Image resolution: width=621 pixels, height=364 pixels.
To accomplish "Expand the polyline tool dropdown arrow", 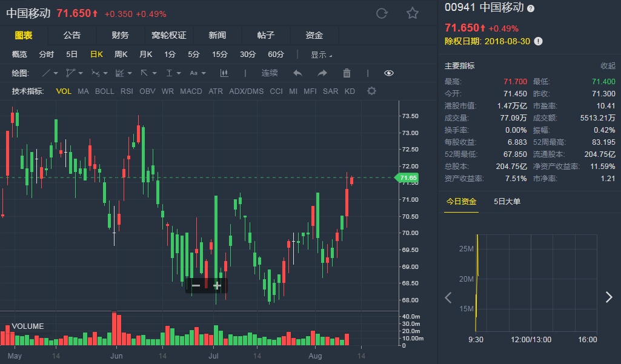I will 81,73.
